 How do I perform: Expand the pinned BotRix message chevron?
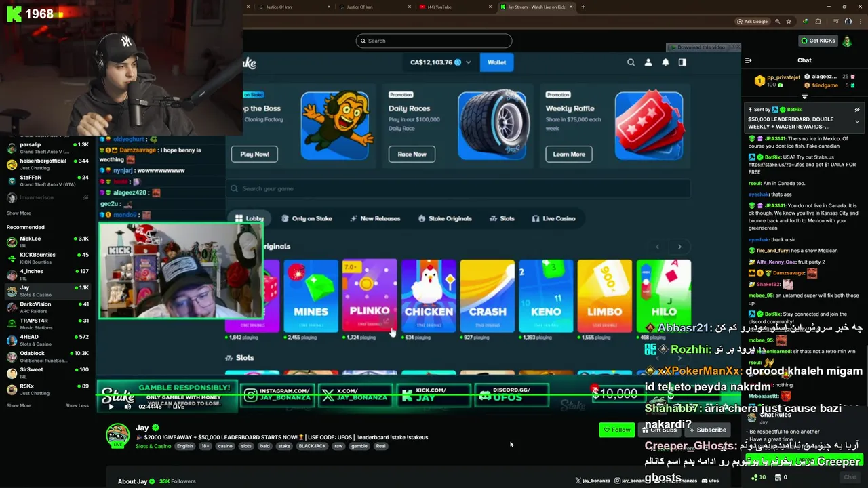[857, 122]
